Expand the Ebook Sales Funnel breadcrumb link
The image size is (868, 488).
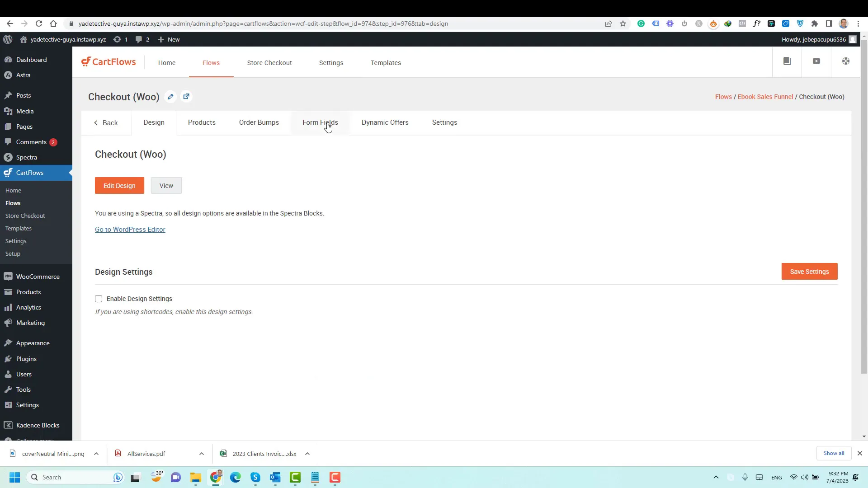pos(765,97)
